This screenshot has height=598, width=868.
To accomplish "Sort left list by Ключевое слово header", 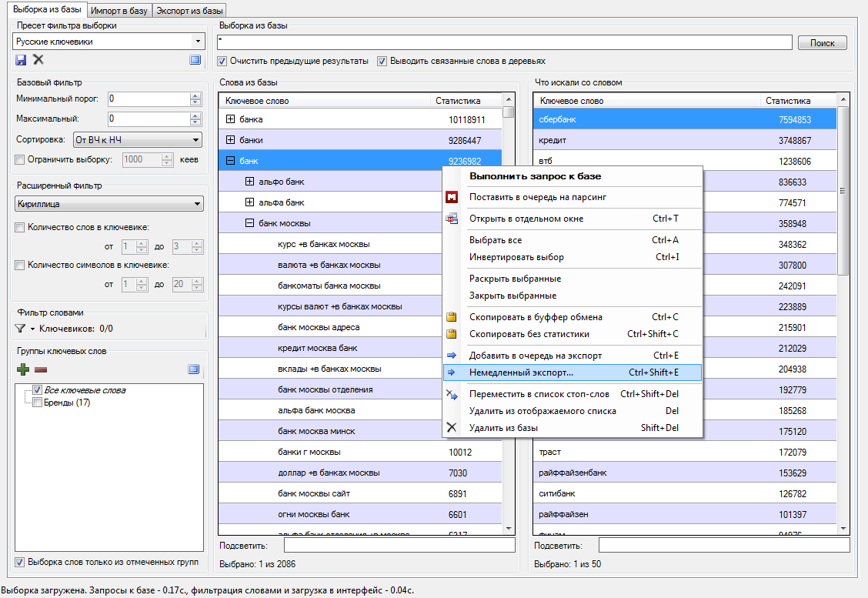I will [325, 101].
